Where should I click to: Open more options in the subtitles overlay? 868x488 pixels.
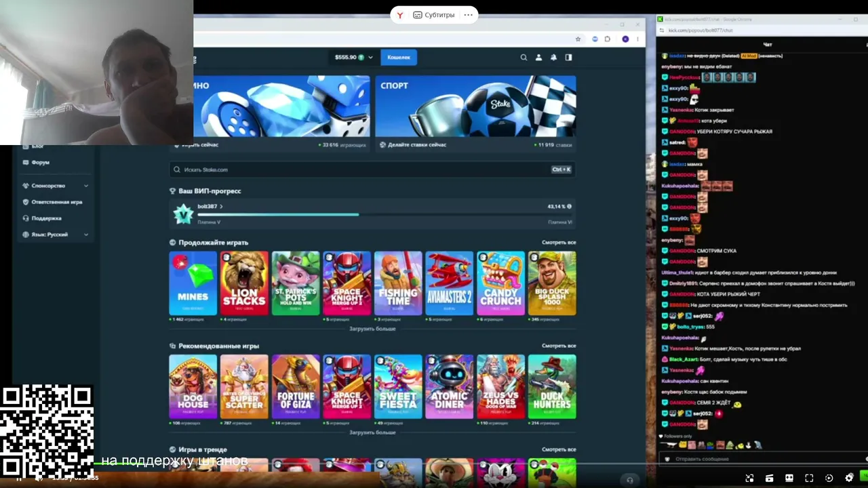(x=468, y=15)
